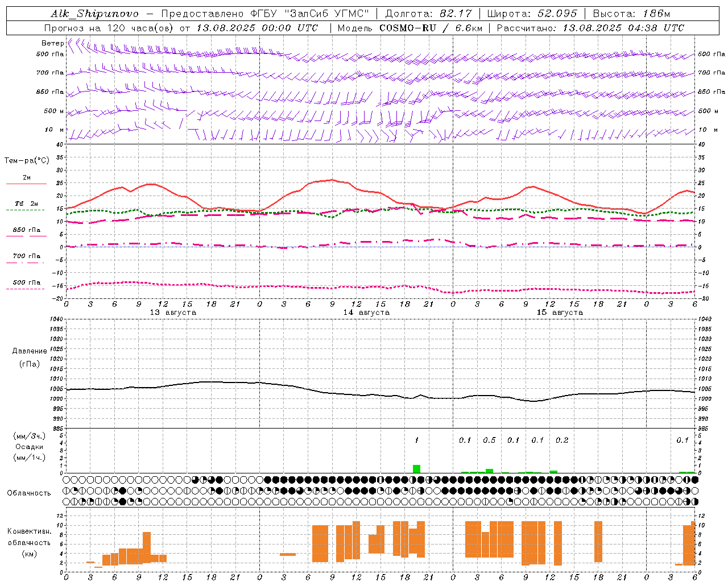Click the 15 августа date label
The width and height of the screenshot is (728, 582).
coord(560,313)
